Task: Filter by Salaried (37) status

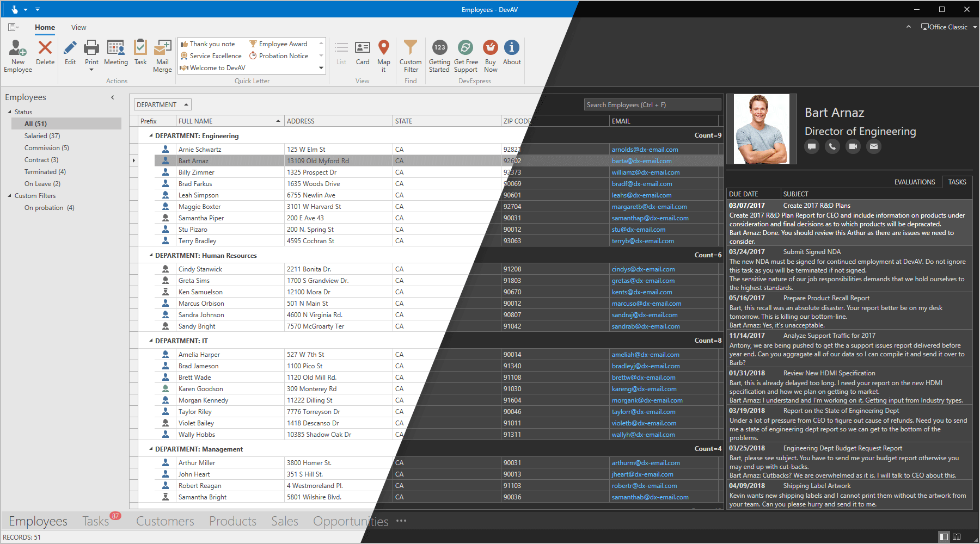Action: pyautogui.click(x=42, y=136)
